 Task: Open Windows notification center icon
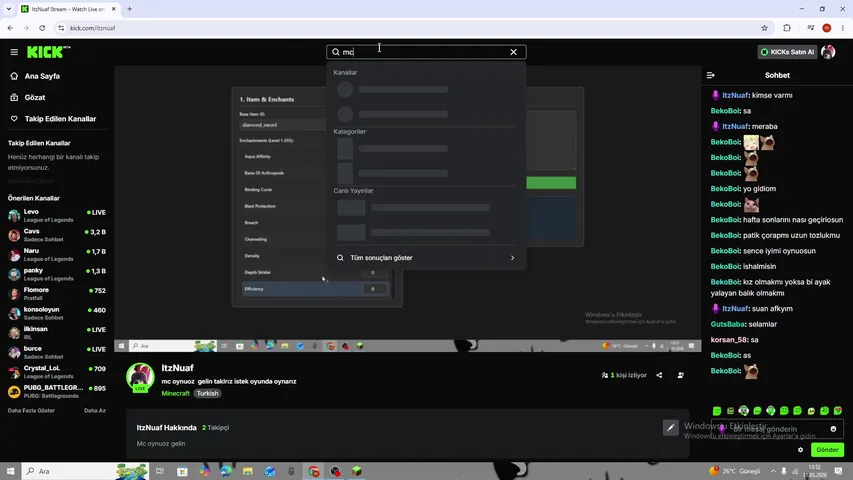838,471
